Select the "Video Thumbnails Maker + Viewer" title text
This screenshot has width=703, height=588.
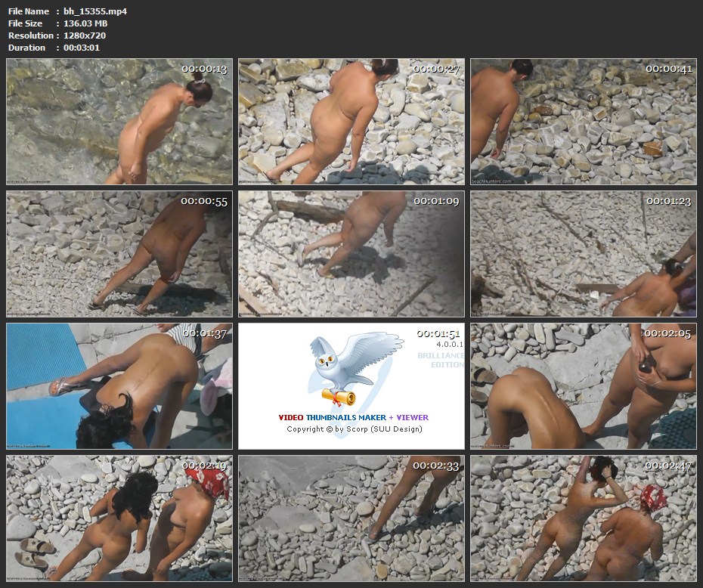[353, 417]
